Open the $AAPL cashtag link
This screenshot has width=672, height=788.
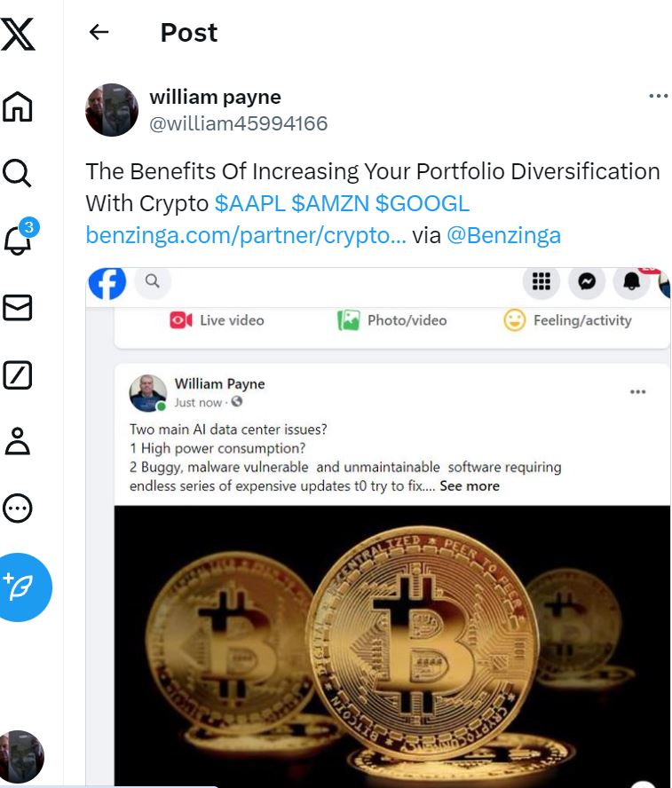pos(249,203)
